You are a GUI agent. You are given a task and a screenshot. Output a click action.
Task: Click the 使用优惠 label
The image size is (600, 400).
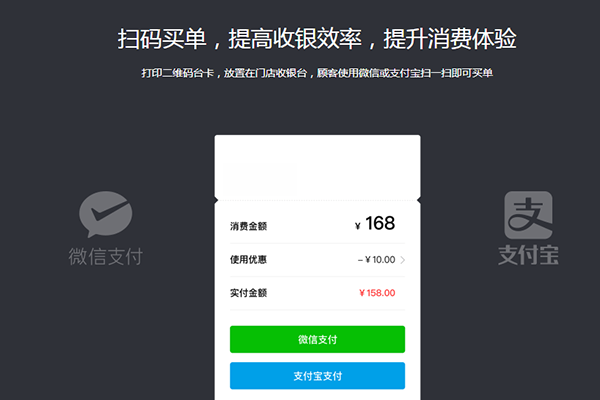pyautogui.click(x=248, y=260)
